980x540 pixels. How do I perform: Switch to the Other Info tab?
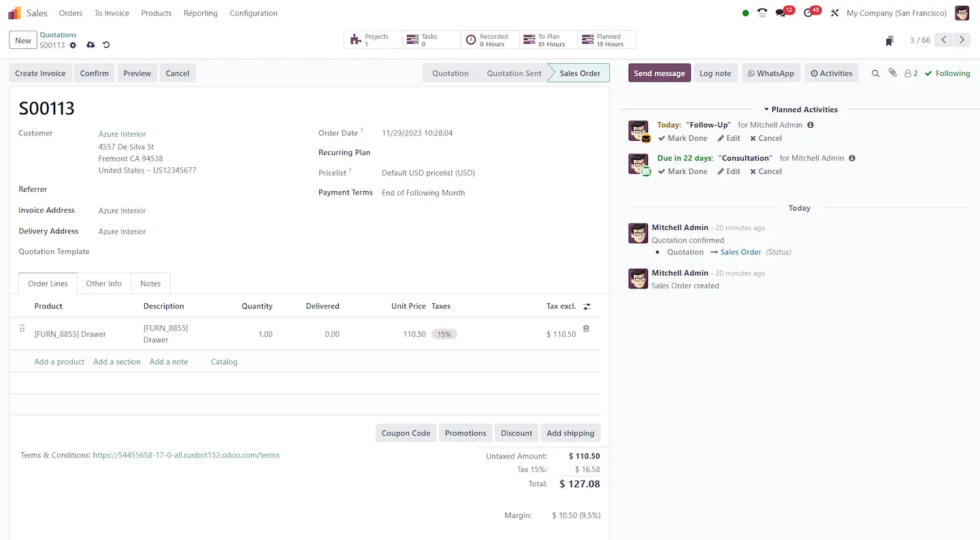click(104, 284)
